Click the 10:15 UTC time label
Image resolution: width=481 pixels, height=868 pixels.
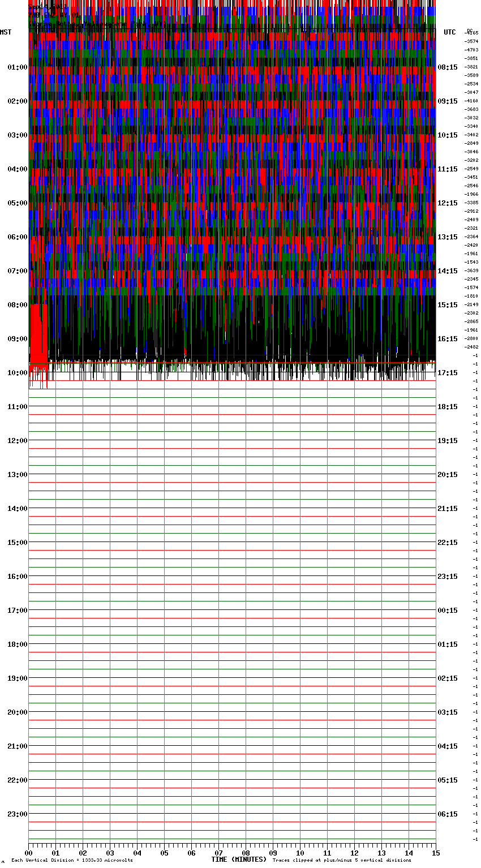(x=448, y=135)
